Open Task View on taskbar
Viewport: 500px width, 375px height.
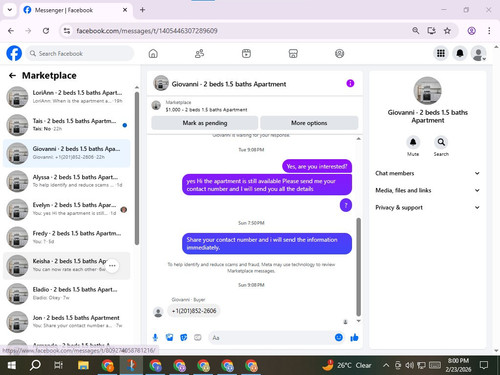59,365
